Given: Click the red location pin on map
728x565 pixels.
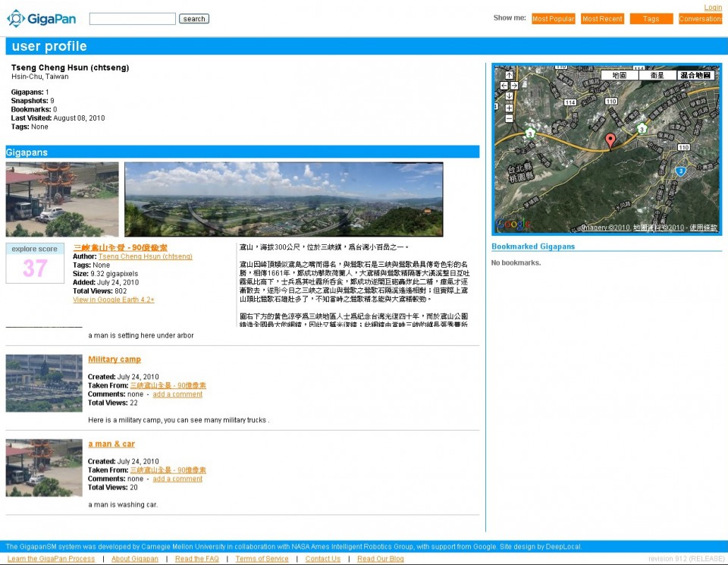Looking at the screenshot, I should [610, 140].
